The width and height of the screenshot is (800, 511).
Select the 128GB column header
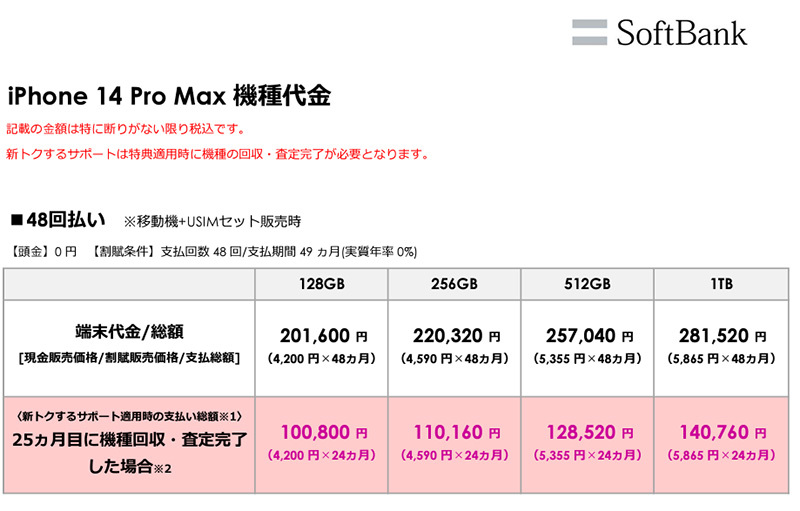point(323,283)
